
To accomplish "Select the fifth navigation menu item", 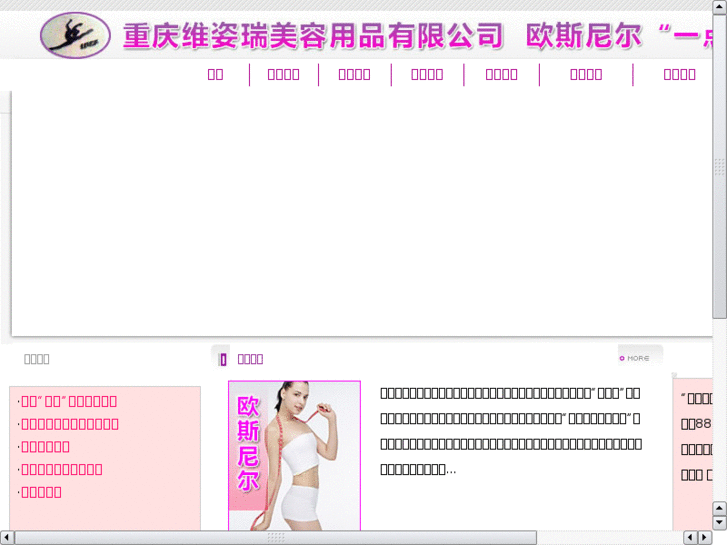I will click(501, 74).
